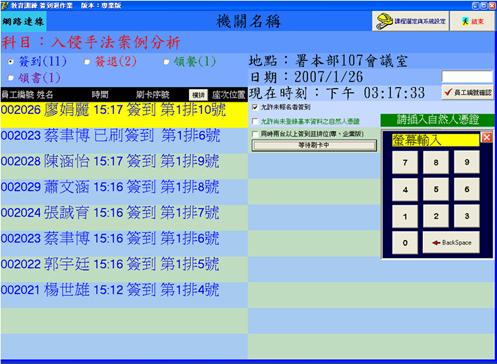Click the 等待刷卡中 status button
This screenshot has height=364, width=497.
coord(314,145)
